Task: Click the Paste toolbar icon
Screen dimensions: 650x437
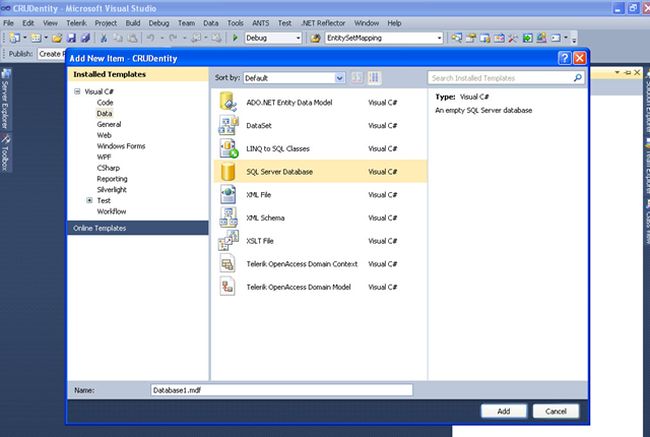Action: (132, 38)
